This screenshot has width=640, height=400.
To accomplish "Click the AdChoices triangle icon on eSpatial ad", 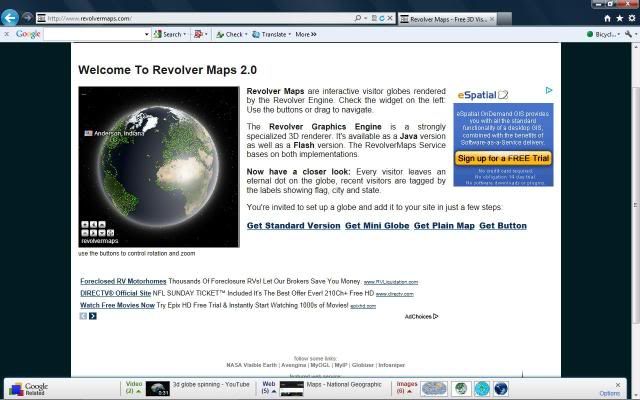I will [549, 90].
